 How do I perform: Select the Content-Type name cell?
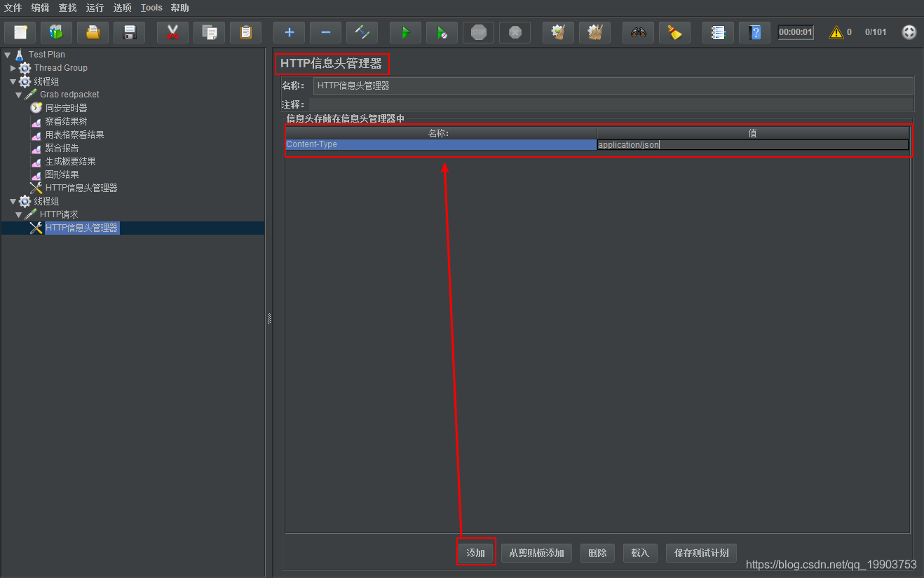pos(440,144)
